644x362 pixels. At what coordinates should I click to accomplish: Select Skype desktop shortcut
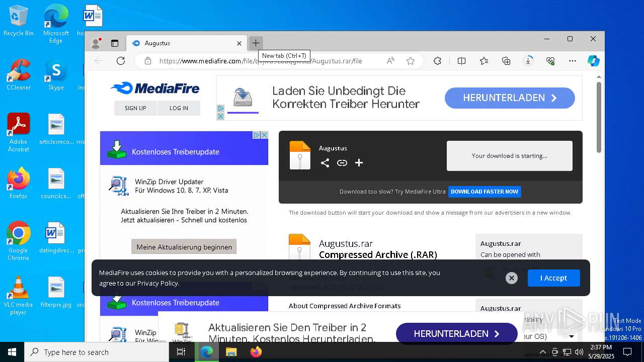[56, 75]
